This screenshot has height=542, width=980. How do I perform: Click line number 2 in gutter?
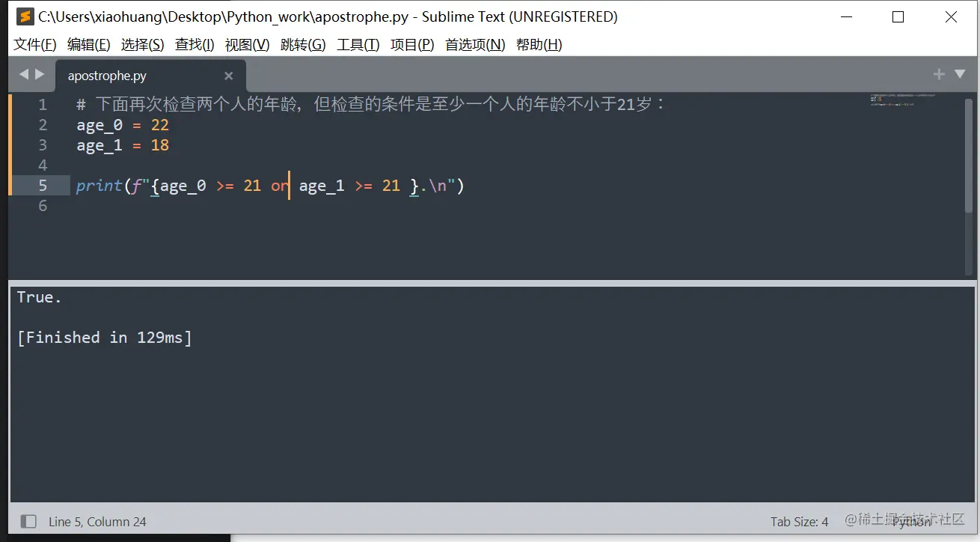tap(43, 125)
